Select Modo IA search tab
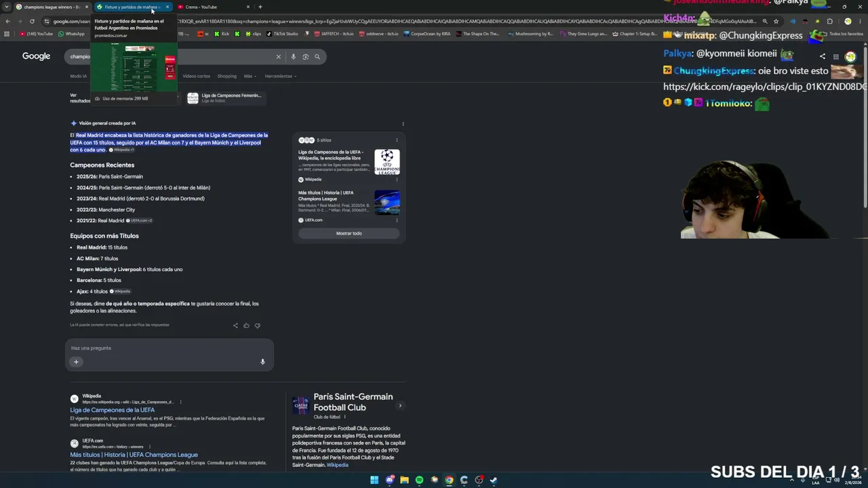The image size is (868, 488). (x=78, y=76)
